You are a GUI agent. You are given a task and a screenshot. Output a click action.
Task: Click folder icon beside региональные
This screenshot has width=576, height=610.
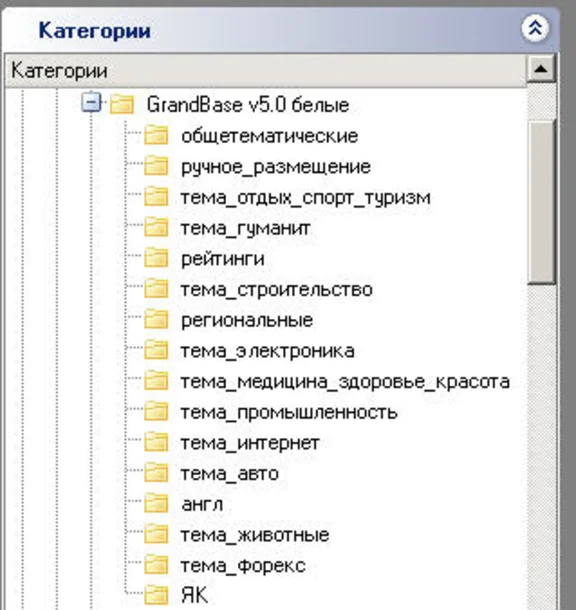click(x=156, y=319)
